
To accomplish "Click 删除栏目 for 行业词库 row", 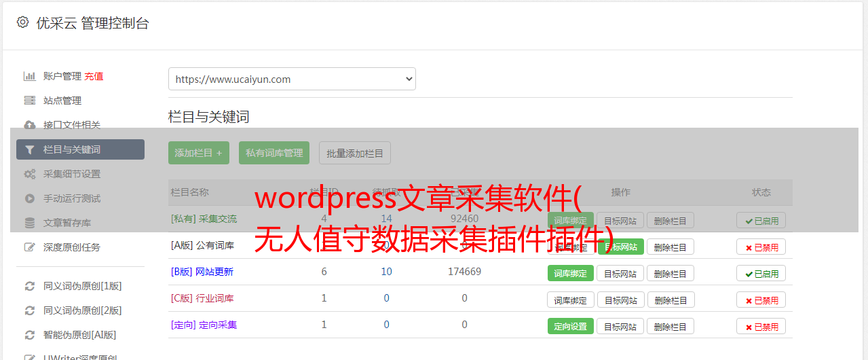I will coord(671,300).
